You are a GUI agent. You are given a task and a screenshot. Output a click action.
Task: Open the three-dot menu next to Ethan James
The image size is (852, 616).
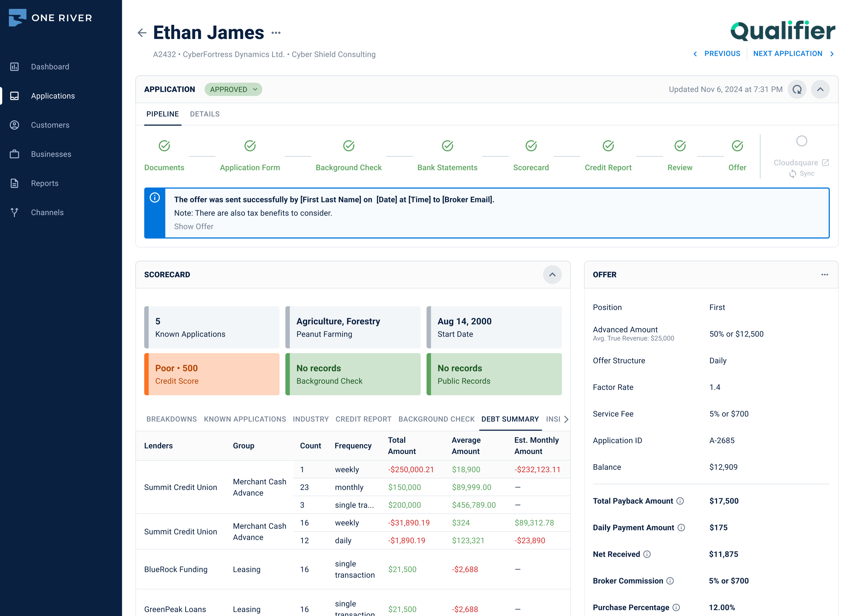[276, 33]
